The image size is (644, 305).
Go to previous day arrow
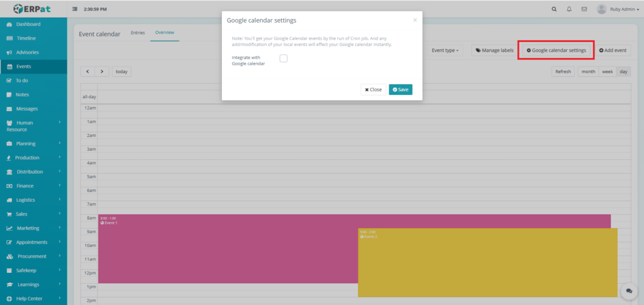87,72
